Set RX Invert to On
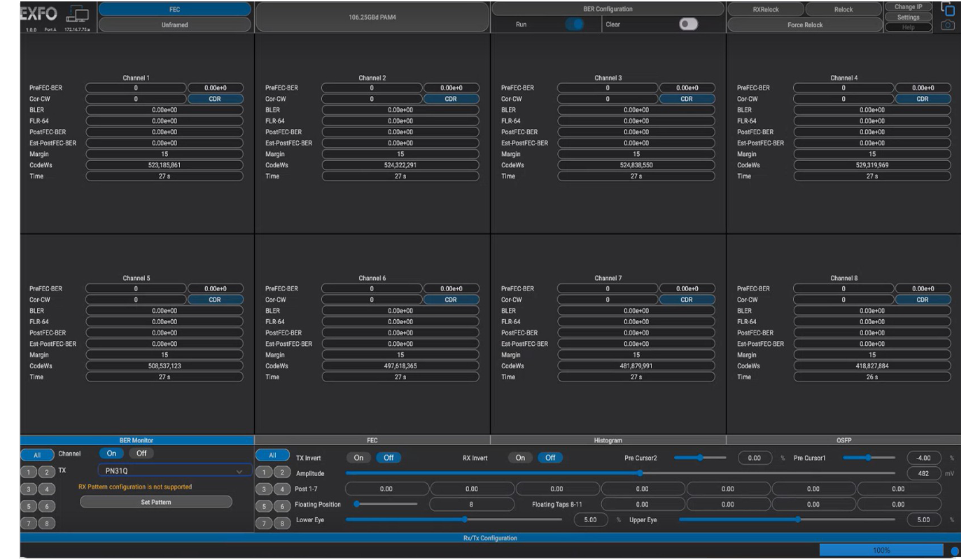This screenshot has width=980, height=560. point(520,458)
